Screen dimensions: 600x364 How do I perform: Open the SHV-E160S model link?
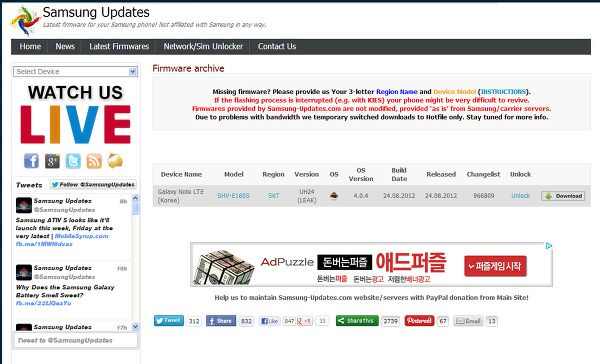tap(233, 196)
